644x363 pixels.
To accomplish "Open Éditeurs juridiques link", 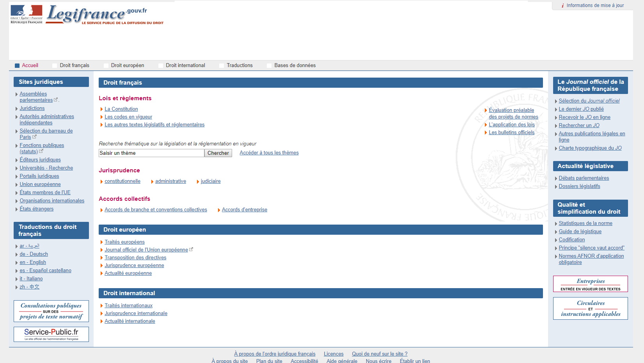I will click(40, 160).
